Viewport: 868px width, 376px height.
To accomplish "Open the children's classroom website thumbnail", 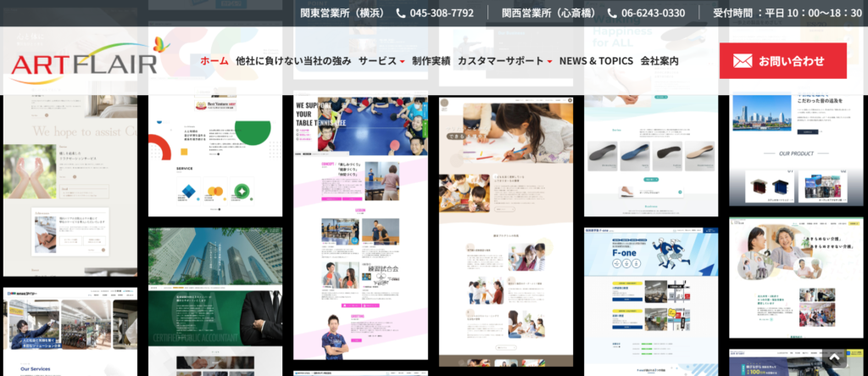I will [x=506, y=233].
